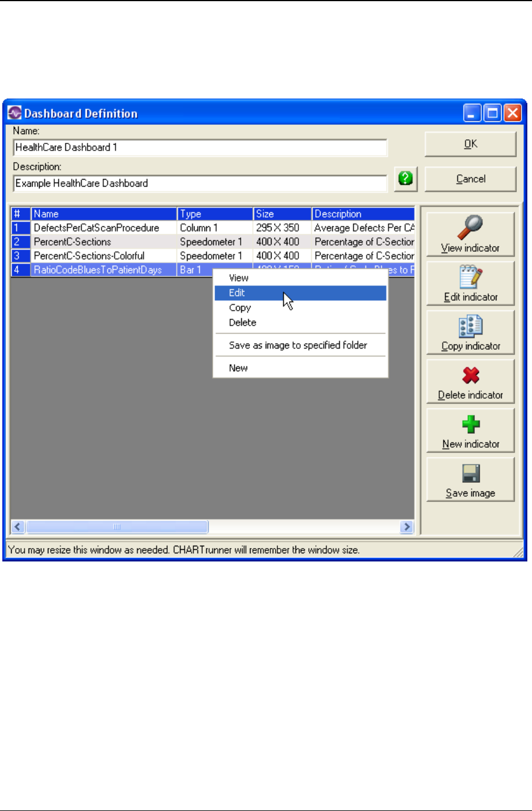Click the Edit indicator notepad button
Screen dimensions: 532x811
point(470,283)
